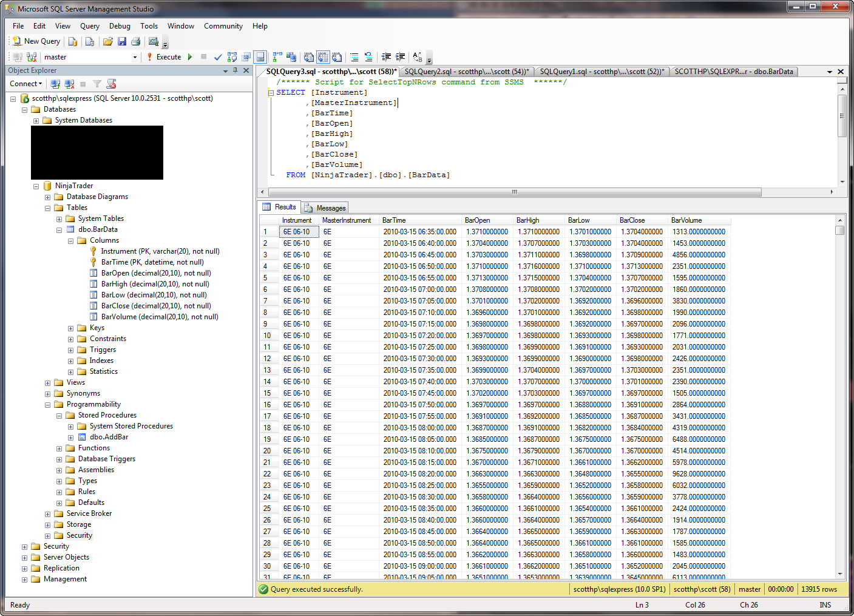This screenshot has width=854, height=616.
Task: Start debugging with the green arrow icon
Action: point(190,57)
